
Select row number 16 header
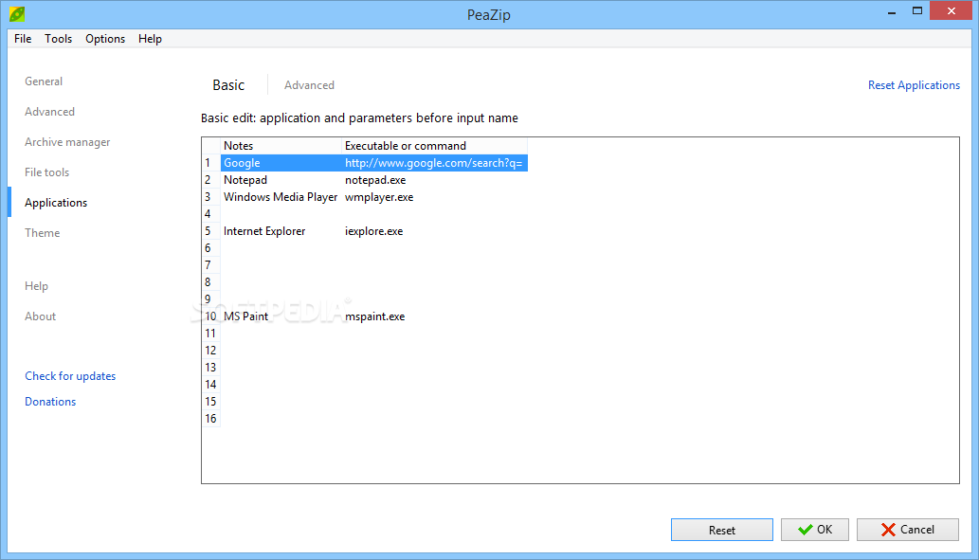pos(211,418)
